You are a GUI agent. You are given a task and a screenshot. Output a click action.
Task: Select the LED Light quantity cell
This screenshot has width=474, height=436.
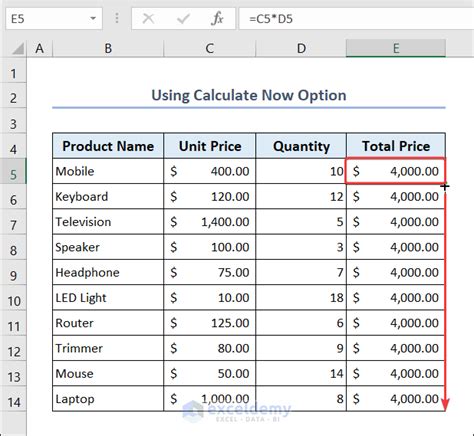[301, 298]
